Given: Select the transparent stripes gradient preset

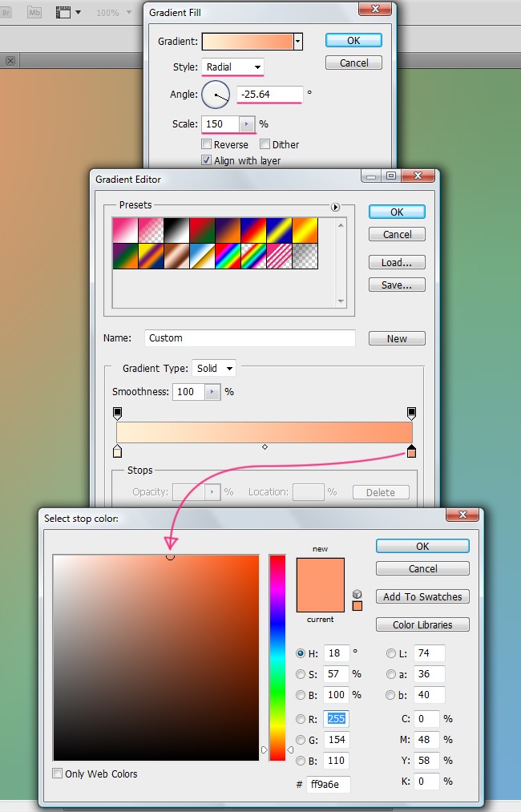Looking at the screenshot, I should [x=279, y=256].
